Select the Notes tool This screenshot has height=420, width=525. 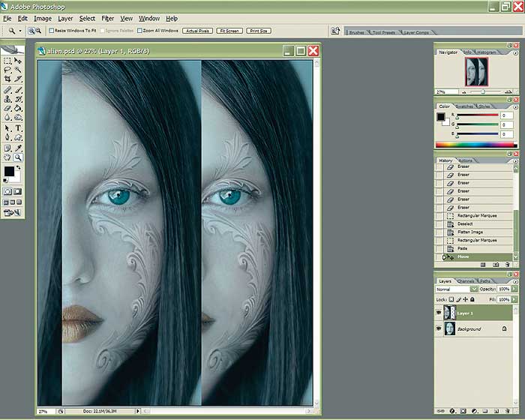pos(7,148)
